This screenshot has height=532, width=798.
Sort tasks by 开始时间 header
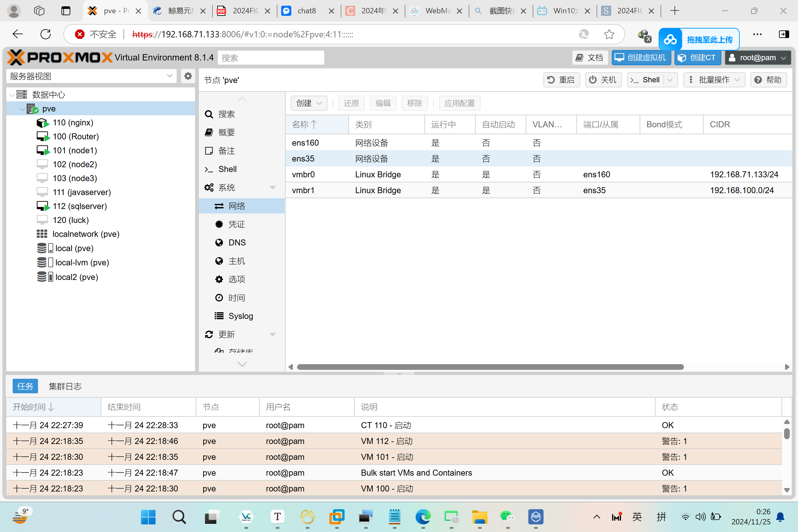[x=53, y=407]
